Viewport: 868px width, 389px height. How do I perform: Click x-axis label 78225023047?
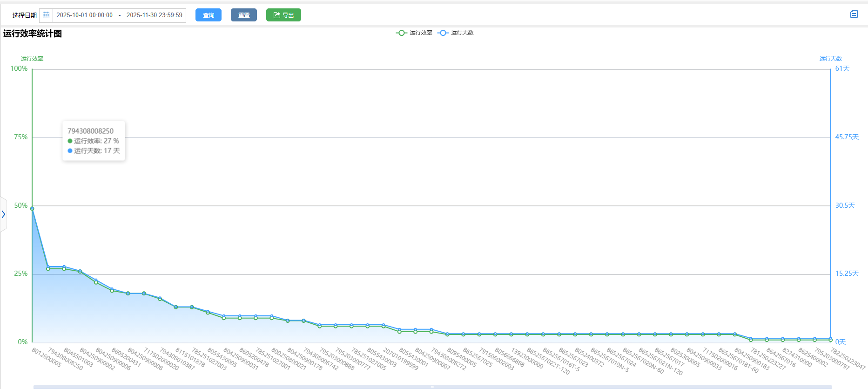click(848, 359)
